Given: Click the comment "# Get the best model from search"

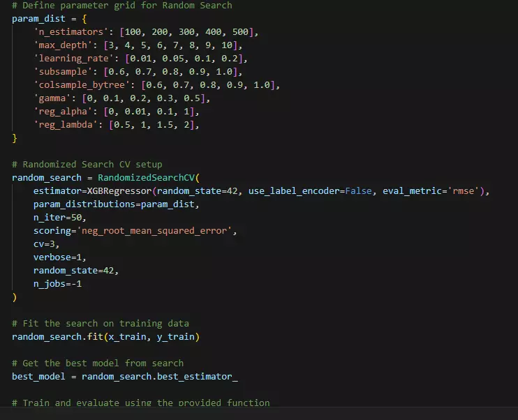Looking at the screenshot, I should point(98,363).
